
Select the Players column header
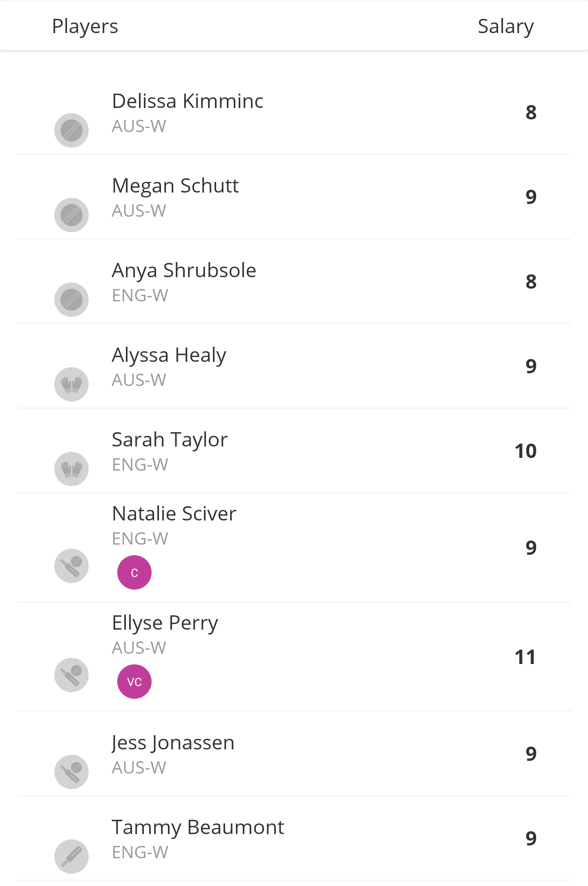pyautogui.click(x=85, y=27)
